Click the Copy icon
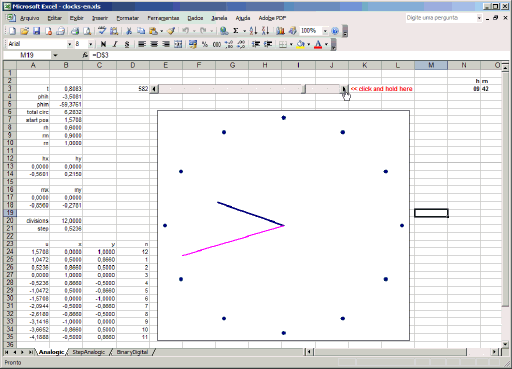 [141, 31]
